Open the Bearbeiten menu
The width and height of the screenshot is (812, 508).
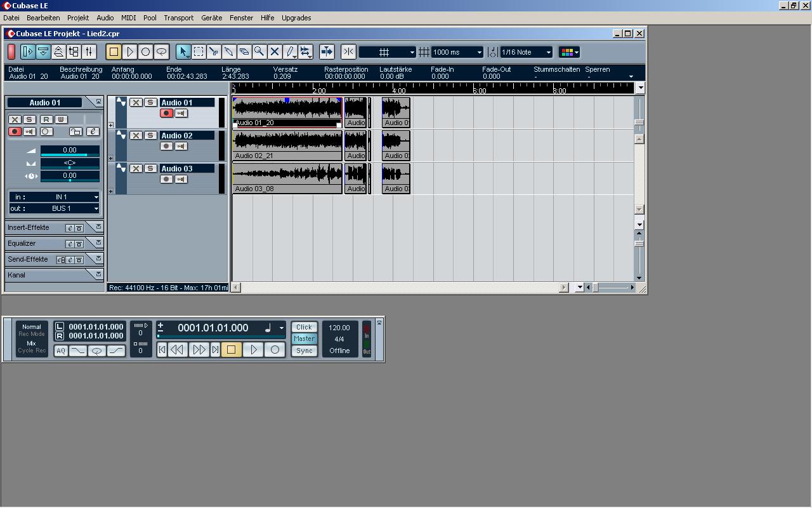click(x=43, y=18)
